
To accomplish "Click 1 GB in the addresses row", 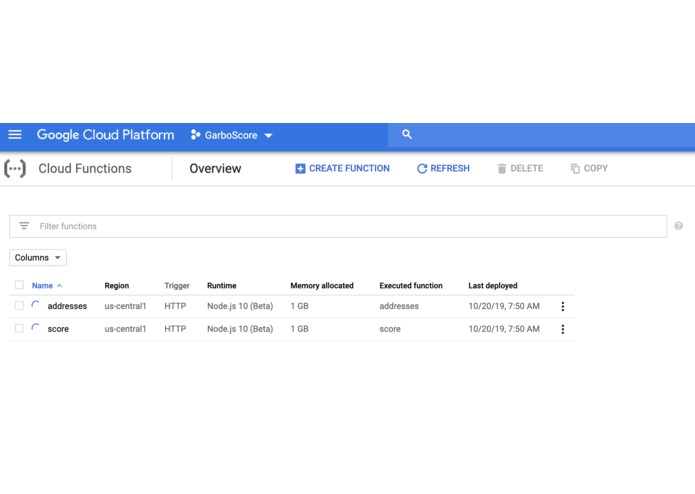I will [300, 306].
